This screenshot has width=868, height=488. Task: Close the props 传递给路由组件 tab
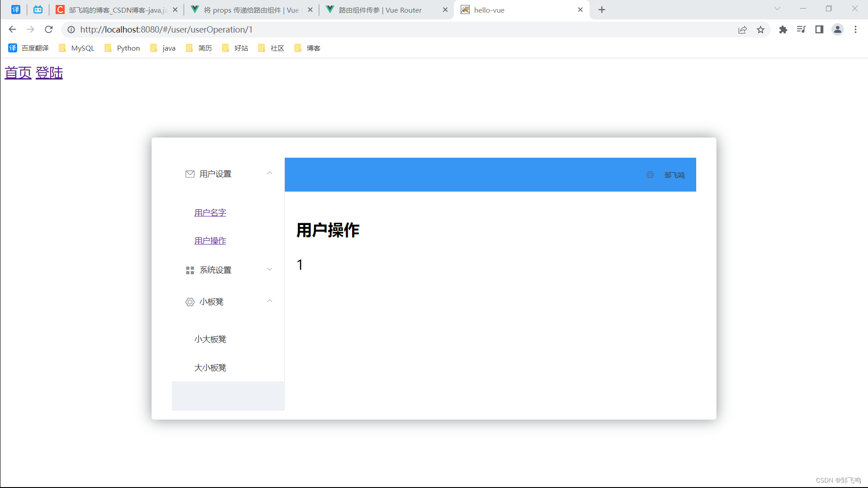[310, 10]
